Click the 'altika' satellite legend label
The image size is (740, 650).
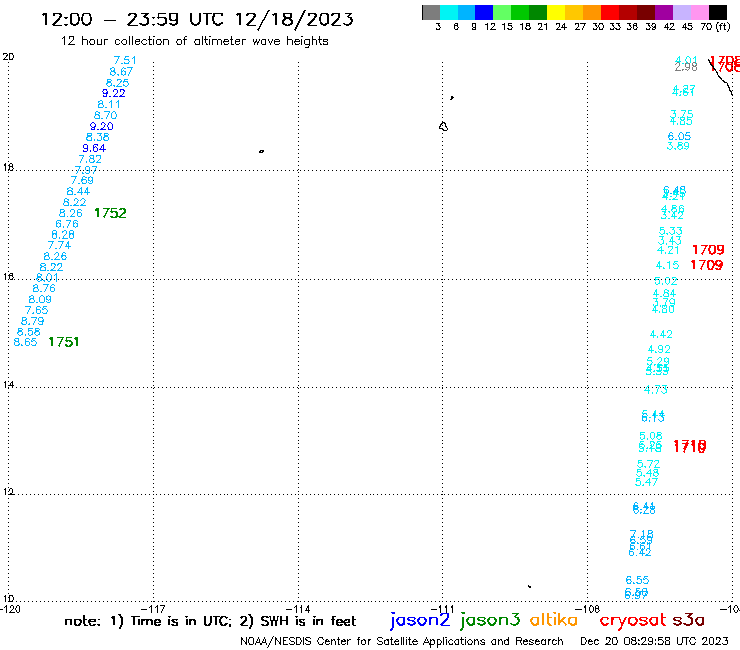(x=554, y=620)
